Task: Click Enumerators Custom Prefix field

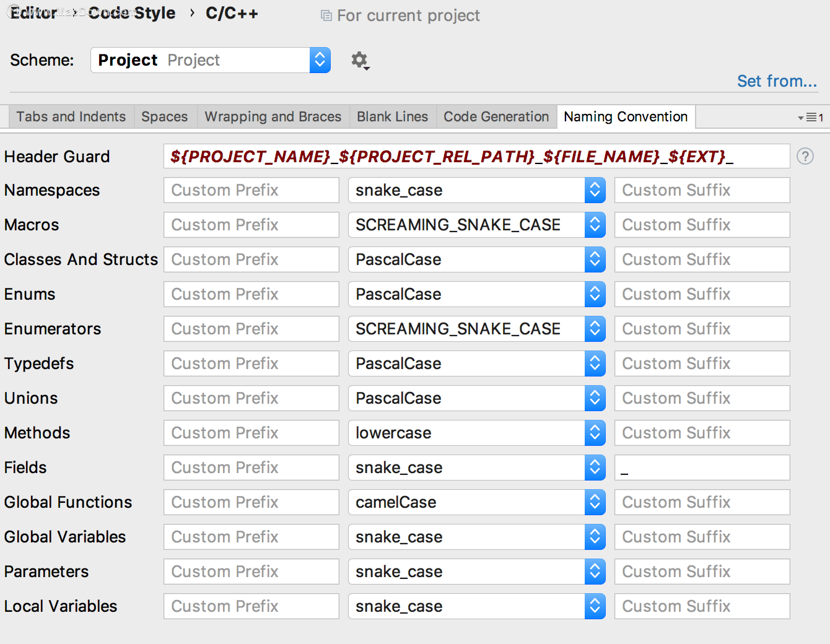Action: (x=251, y=329)
